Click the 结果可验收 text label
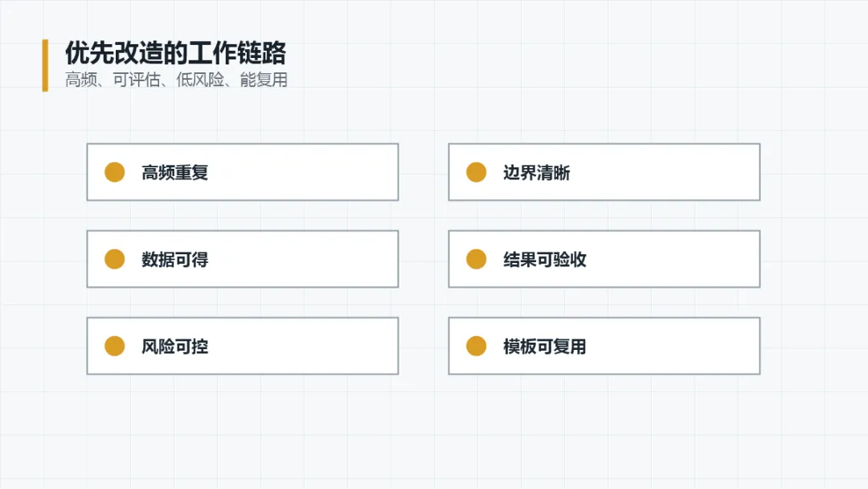This screenshot has height=489, width=868. tap(545, 260)
